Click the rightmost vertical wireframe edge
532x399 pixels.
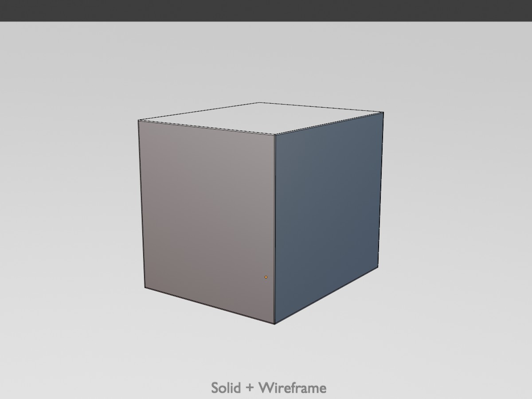[x=381, y=190]
